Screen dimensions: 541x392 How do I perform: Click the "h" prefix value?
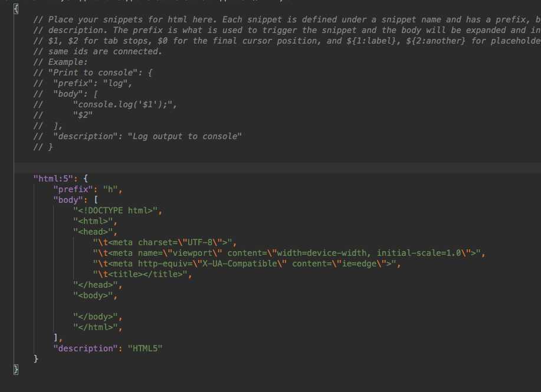[x=110, y=189]
